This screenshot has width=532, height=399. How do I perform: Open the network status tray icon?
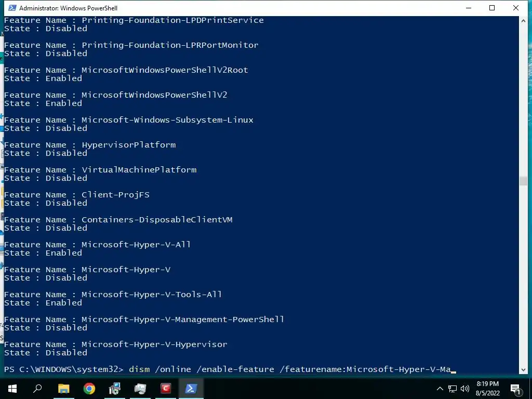tap(453, 389)
